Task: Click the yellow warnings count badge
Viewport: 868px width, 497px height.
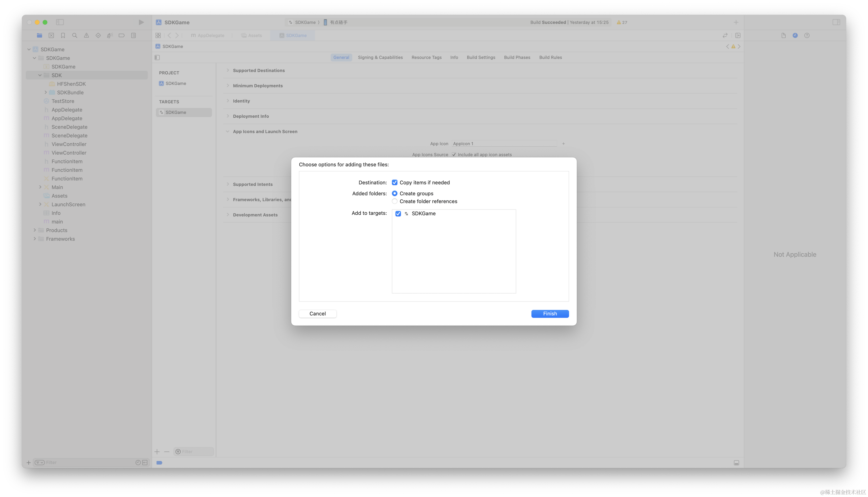Action: pyautogui.click(x=622, y=22)
